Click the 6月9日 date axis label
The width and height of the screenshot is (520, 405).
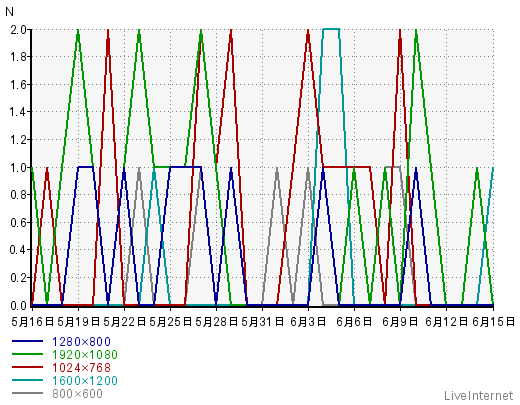click(400, 321)
